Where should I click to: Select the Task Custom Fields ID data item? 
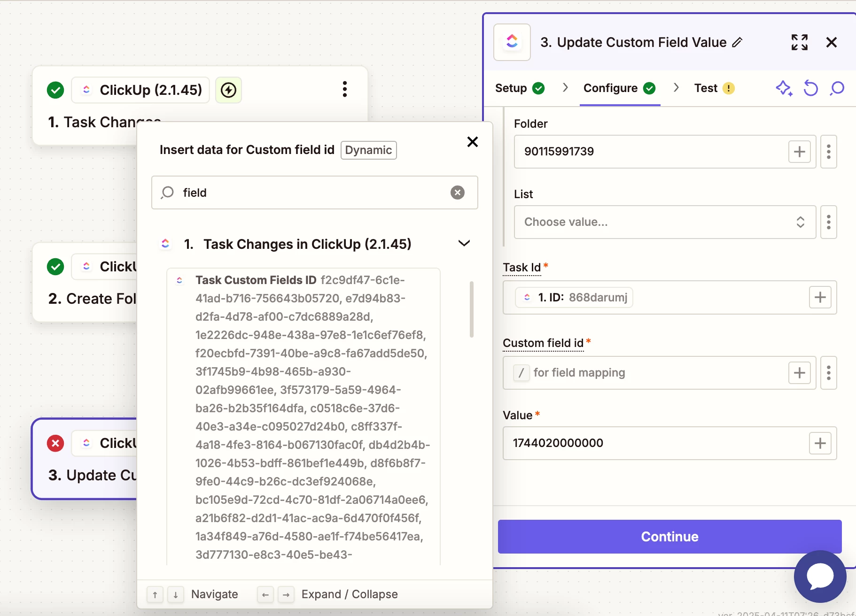[303, 417]
